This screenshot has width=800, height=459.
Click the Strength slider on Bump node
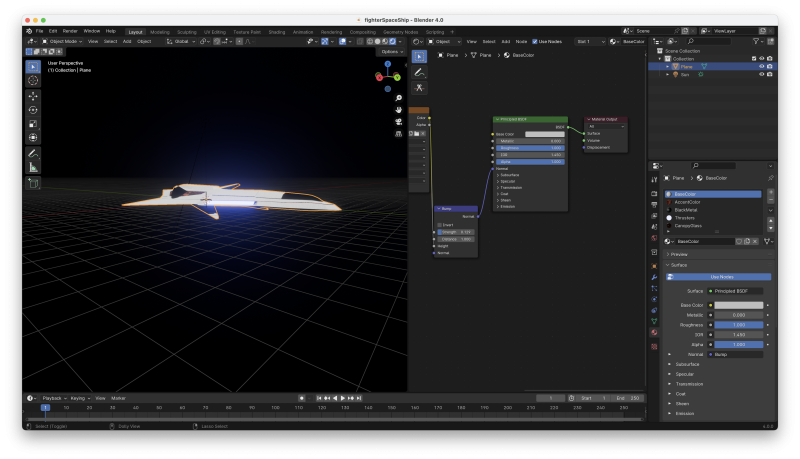coord(456,232)
